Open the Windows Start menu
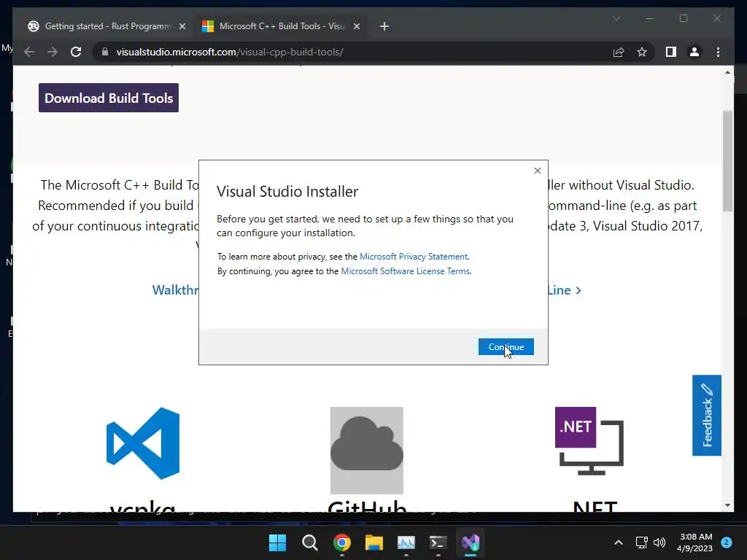Viewport: 747px width, 560px height. [277, 542]
